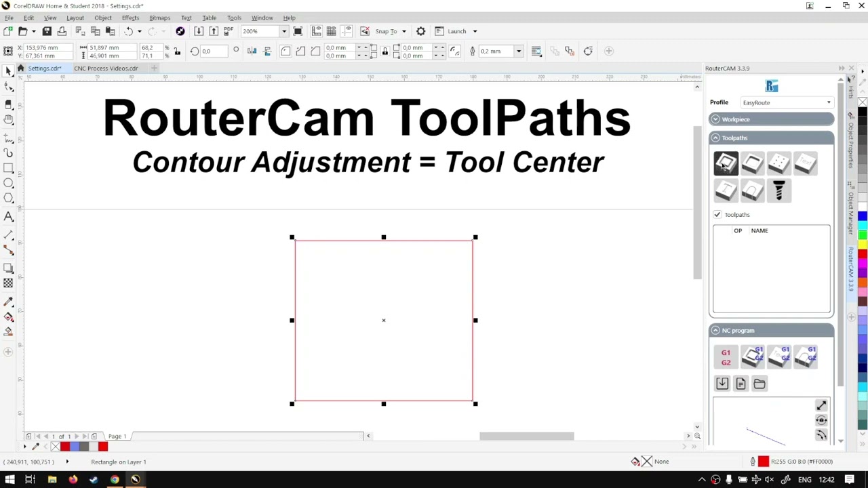Select the Text tool in the toolbox
Screen dimensions: 868x488
click(x=9, y=217)
